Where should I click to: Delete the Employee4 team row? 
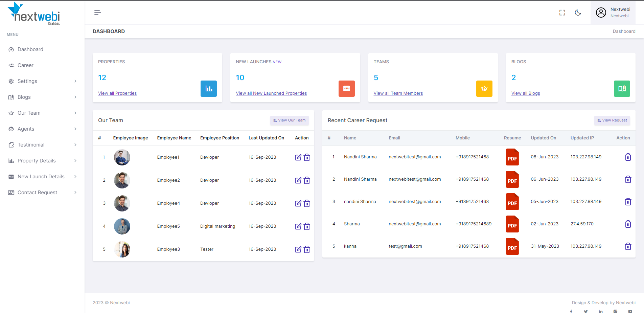(307, 203)
